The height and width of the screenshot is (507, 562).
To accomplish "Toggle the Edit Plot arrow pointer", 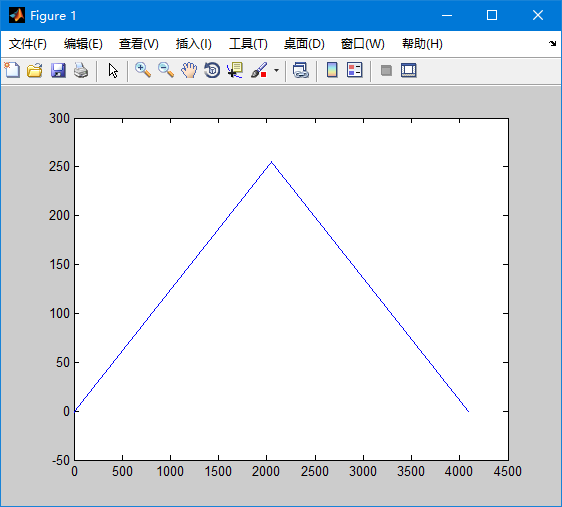I will tap(113, 71).
